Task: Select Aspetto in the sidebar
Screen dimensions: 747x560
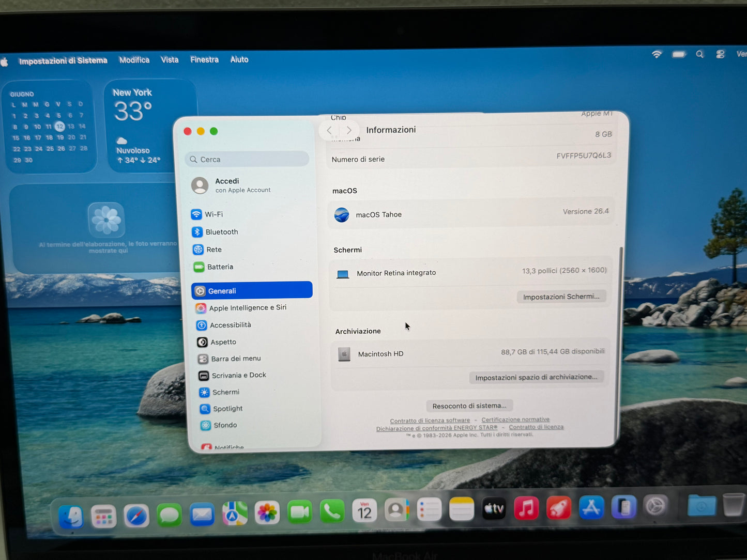Action: 217,342
